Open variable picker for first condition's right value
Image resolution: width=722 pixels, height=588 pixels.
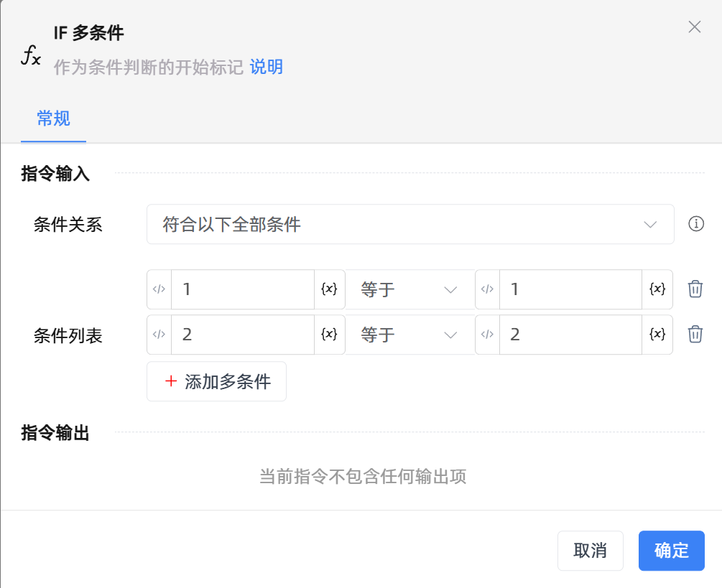pos(657,289)
